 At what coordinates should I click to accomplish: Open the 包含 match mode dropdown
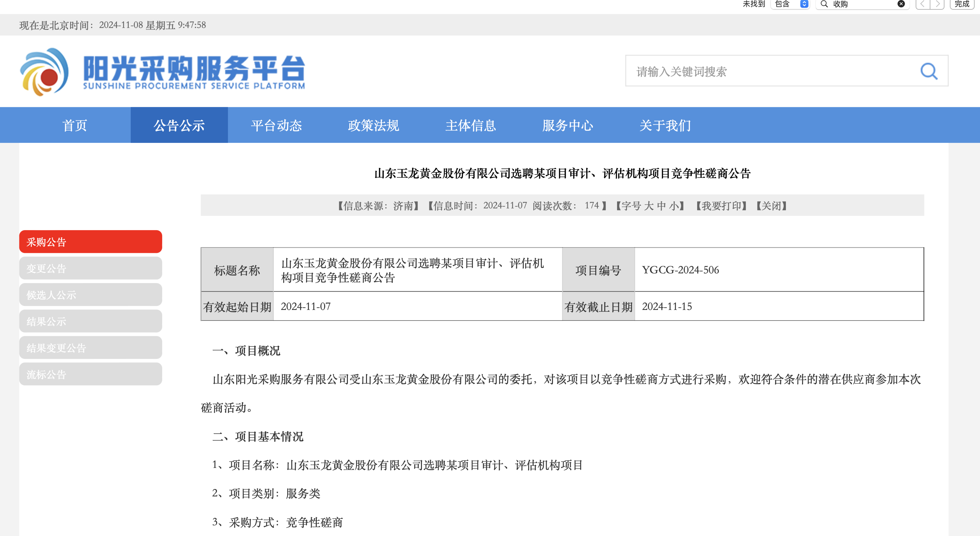tap(790, 4)
